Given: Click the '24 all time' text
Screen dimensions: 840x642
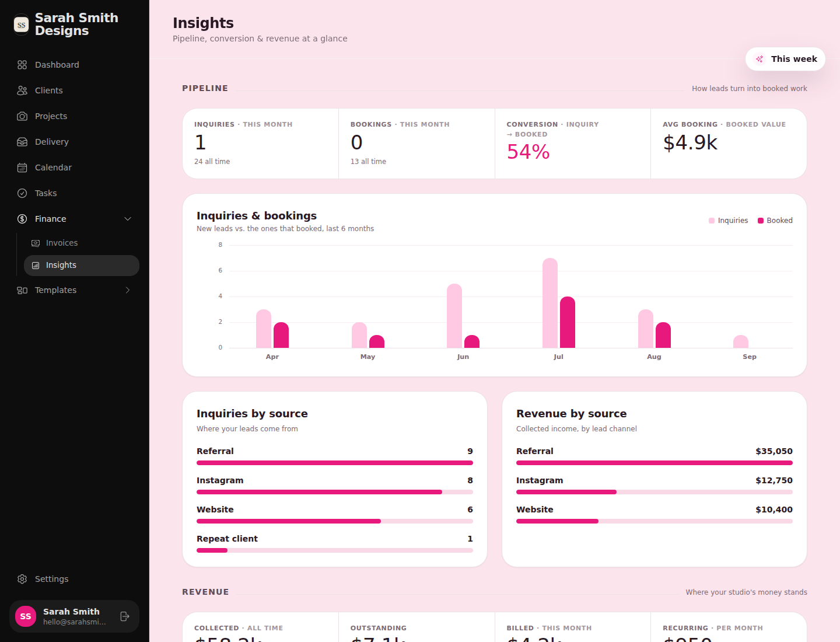Looking at the screenshot, I should pyautogui.click(x=212, y=162).
